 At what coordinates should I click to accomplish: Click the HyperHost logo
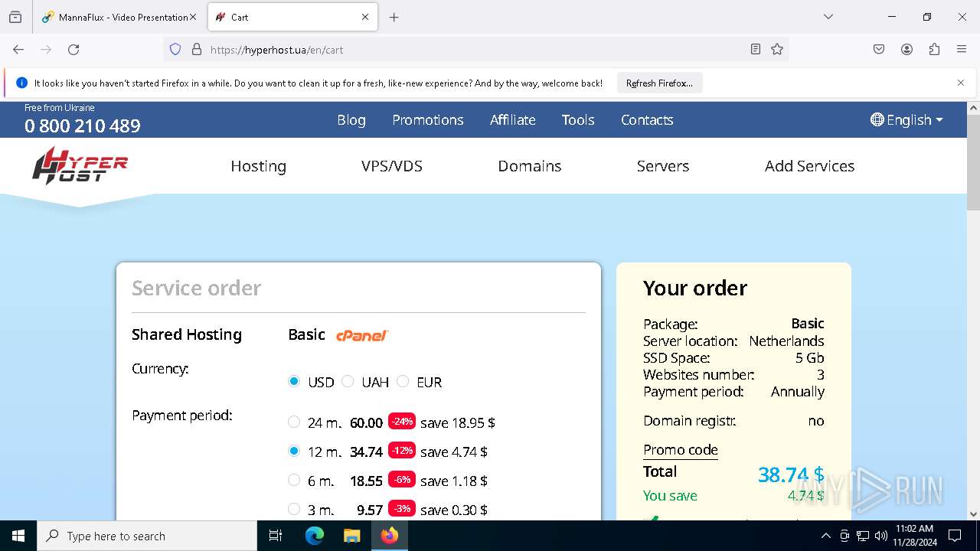(80, 166)
